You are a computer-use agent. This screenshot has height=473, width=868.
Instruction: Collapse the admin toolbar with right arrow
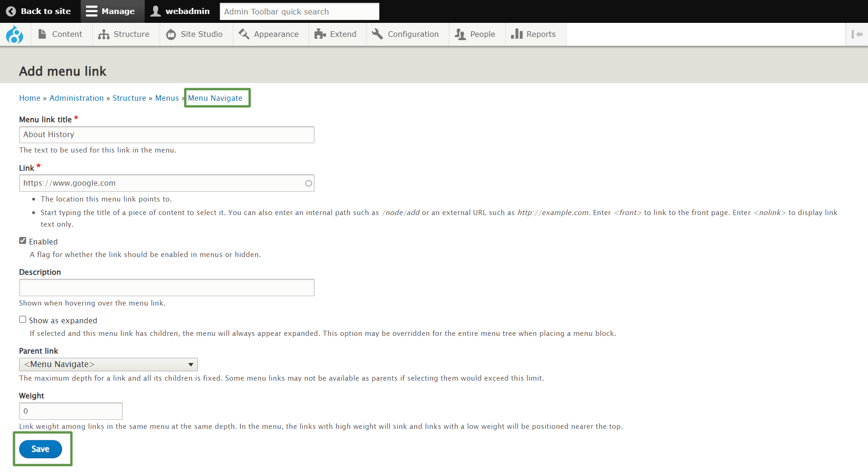coord(857,34)
